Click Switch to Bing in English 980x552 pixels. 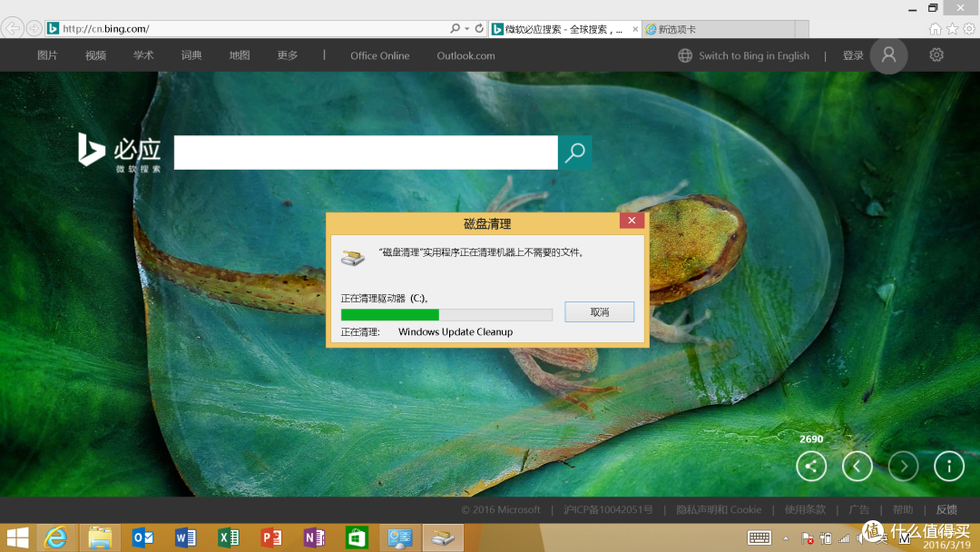[754, 55]
